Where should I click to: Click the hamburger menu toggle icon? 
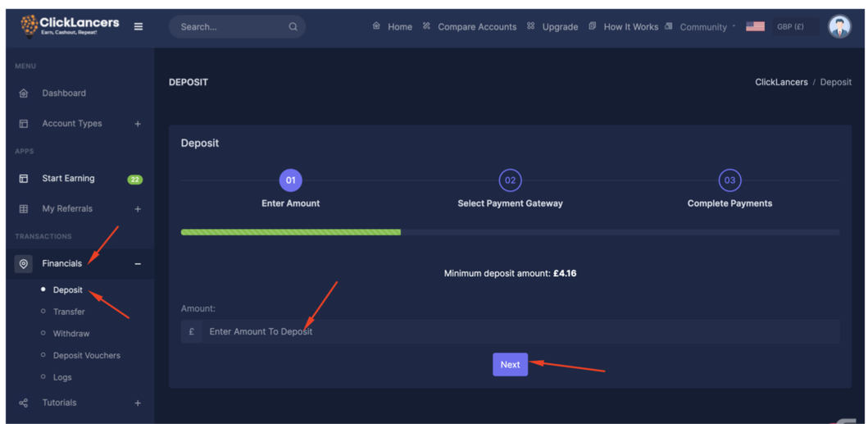coord(139,27)
